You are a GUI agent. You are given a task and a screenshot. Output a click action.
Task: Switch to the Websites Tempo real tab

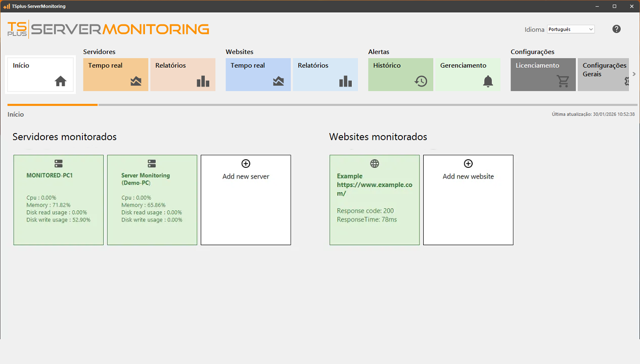coord(258,74)
